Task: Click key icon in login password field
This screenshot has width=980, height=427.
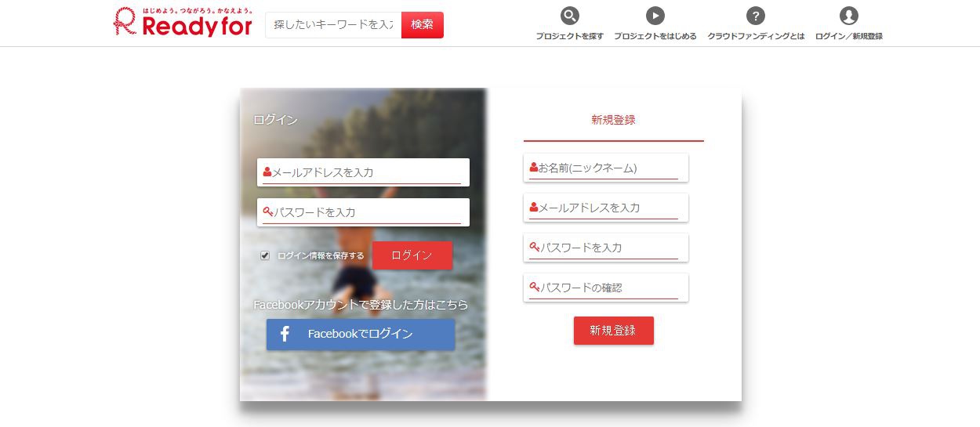Action: [x=267, y=212]
